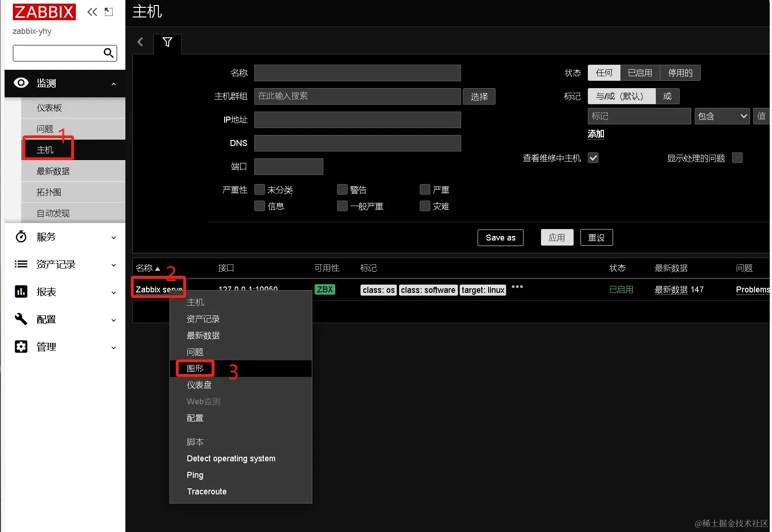Check the 一般严重 severity box
Viewport: 772px width, 532px height.
pyautogui.click(x=342, y=206)
